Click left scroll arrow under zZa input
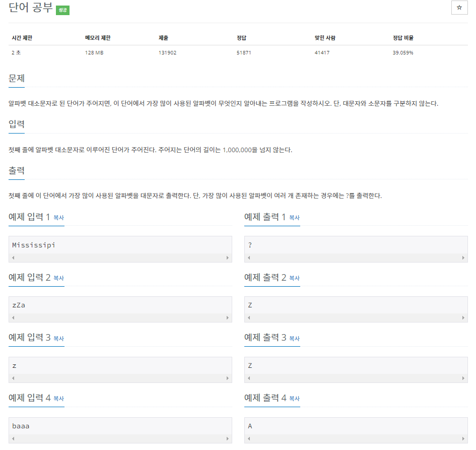Image resolution: width=476 pixels, height=450 pixels. (x=13, y=318)
